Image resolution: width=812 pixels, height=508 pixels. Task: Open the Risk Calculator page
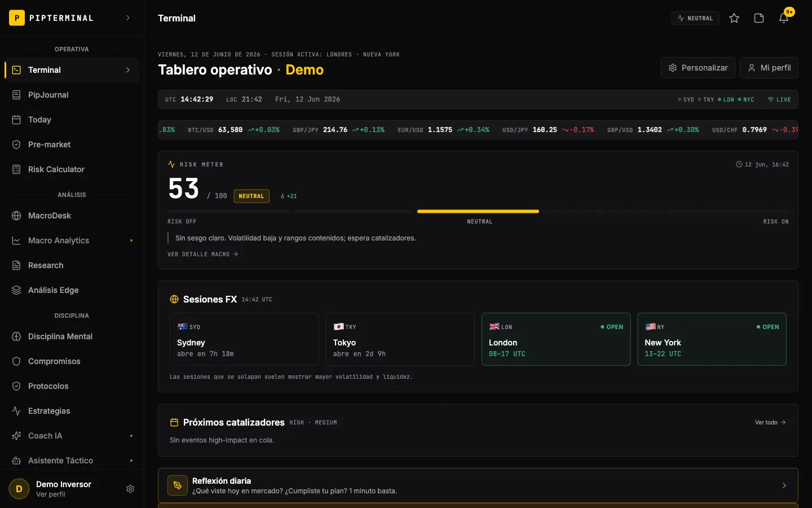pos(72,169)
